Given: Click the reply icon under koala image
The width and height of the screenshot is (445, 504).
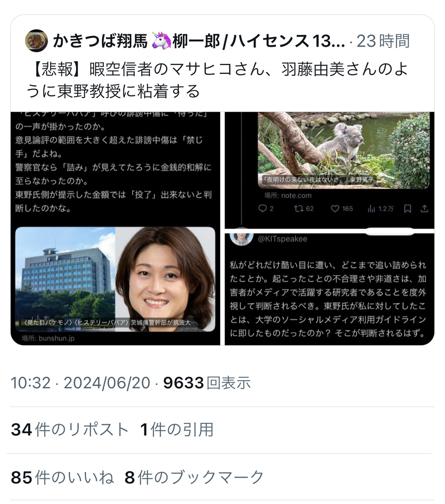Looking at the screenshot, I should click(x=262, y=208).
